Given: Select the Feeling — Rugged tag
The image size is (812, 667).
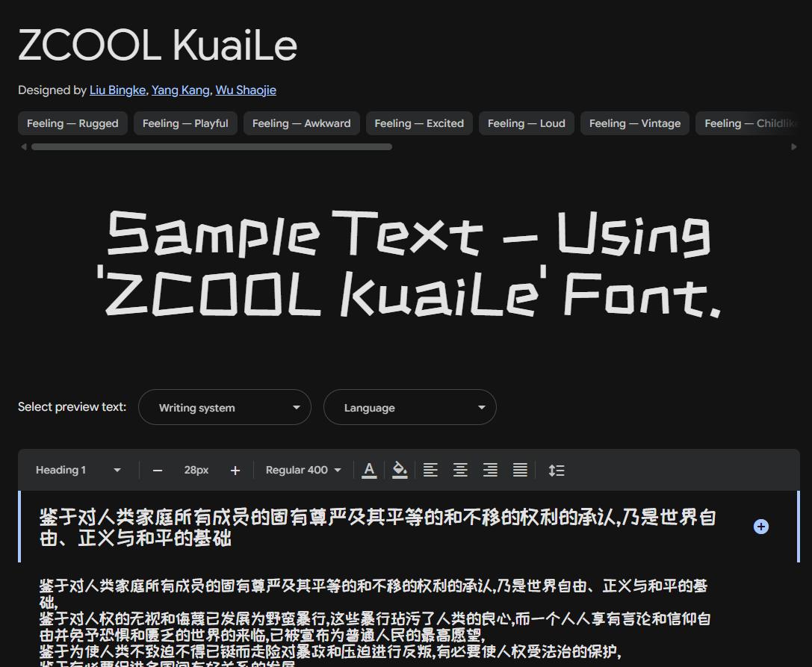Looking at the screenshot, I should (x=72, y=123).
